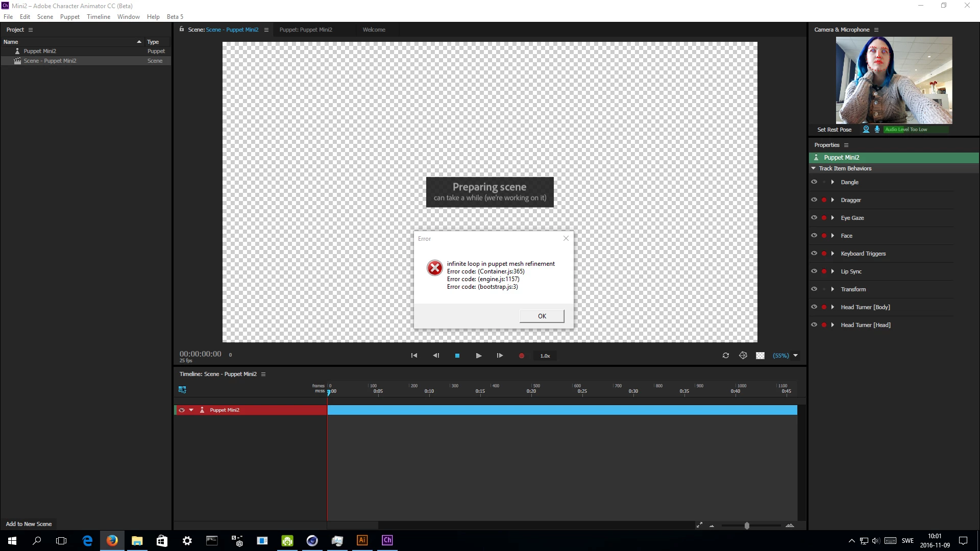Toggle the webcam camera input icon
The height and width of the screenshot is (551, 980).
click(866, 129)
